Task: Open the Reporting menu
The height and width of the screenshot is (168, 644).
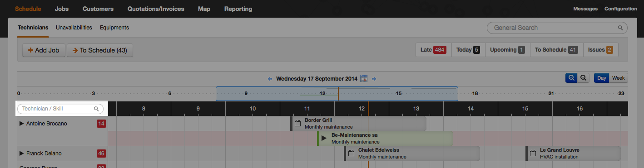Action: point(238,9)
